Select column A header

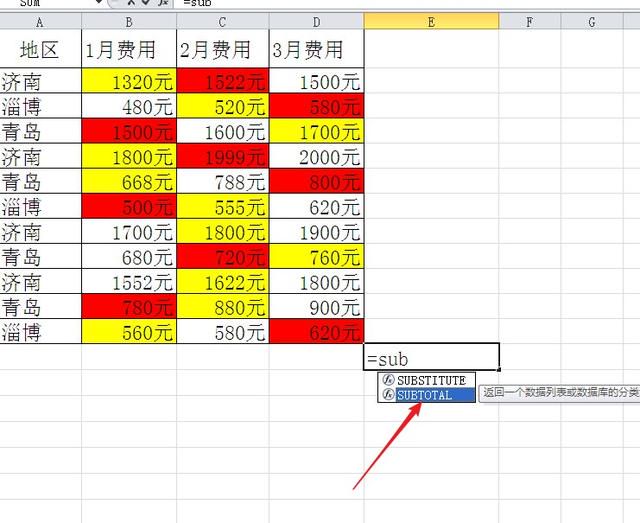[40, 22]
